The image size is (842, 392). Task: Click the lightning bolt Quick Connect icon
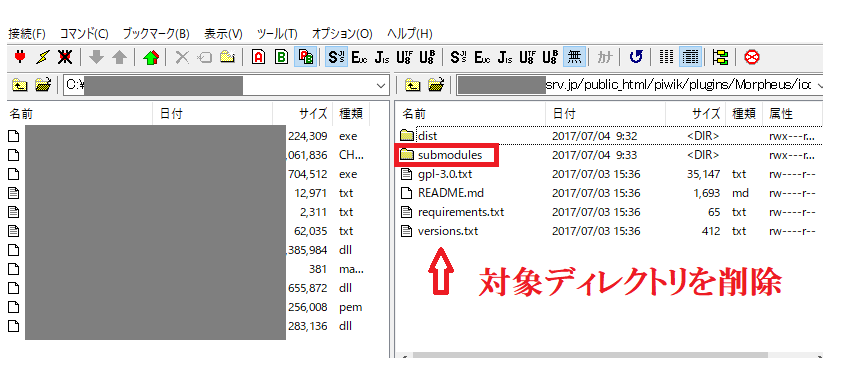[x=42, y=57]
